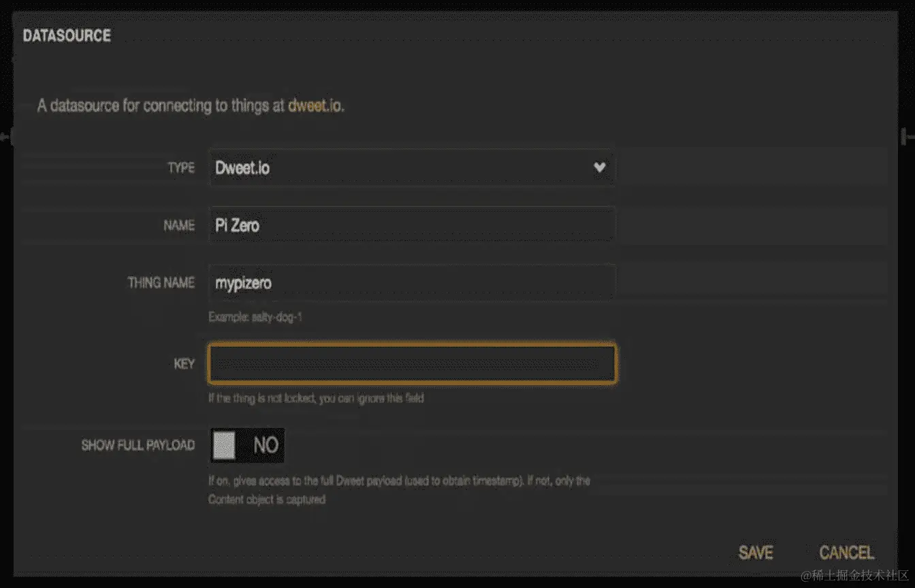
Task: Click the NO label on payload toggle
Action: click(266, 446)
